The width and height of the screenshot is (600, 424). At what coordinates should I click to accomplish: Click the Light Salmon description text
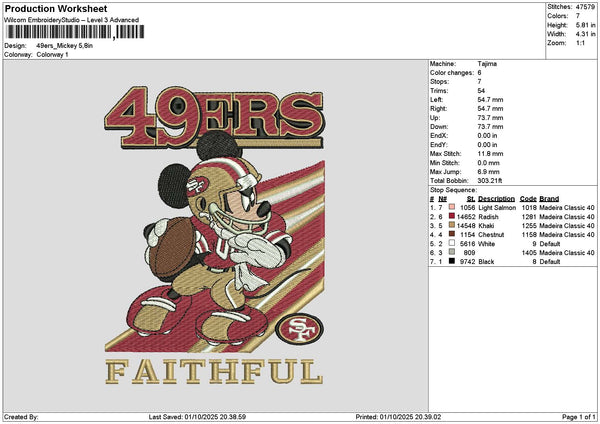[x=497, y=207]
